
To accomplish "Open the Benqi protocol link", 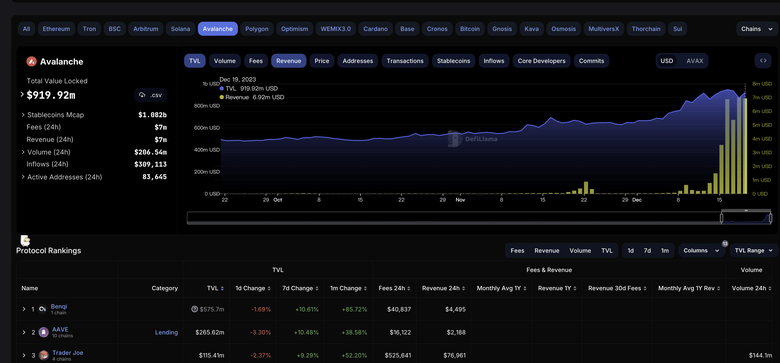I will pyautogui.click(x=59, y=306).
